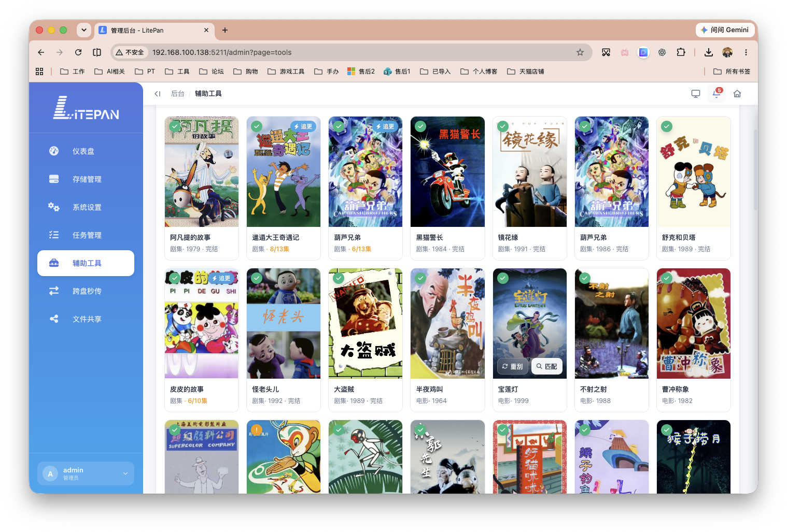Screen dimensions: 787x532
Task: Toggle the checkmark on 舒克和贝塔 poster
Action: 667,126
